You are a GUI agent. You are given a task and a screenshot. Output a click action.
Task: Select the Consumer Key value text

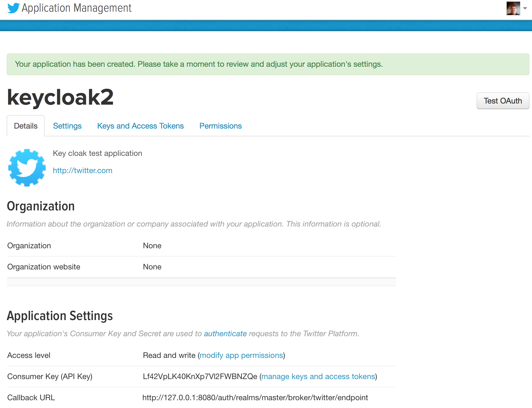click(x=200, y=376)
